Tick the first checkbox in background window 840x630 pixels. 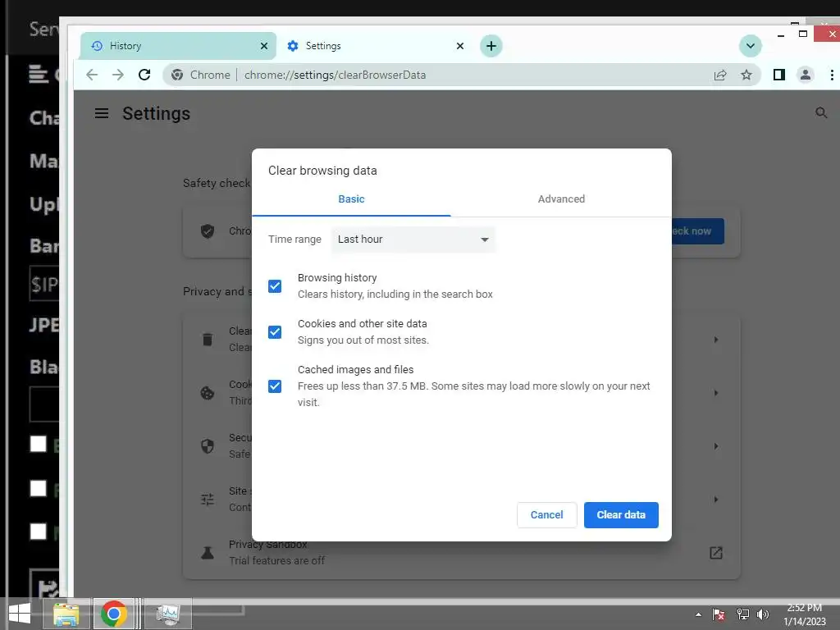click(39, 444)
